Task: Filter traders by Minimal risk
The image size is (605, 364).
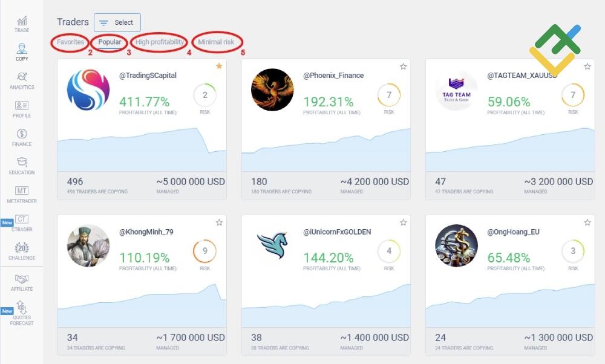Action: click(216, 42)
